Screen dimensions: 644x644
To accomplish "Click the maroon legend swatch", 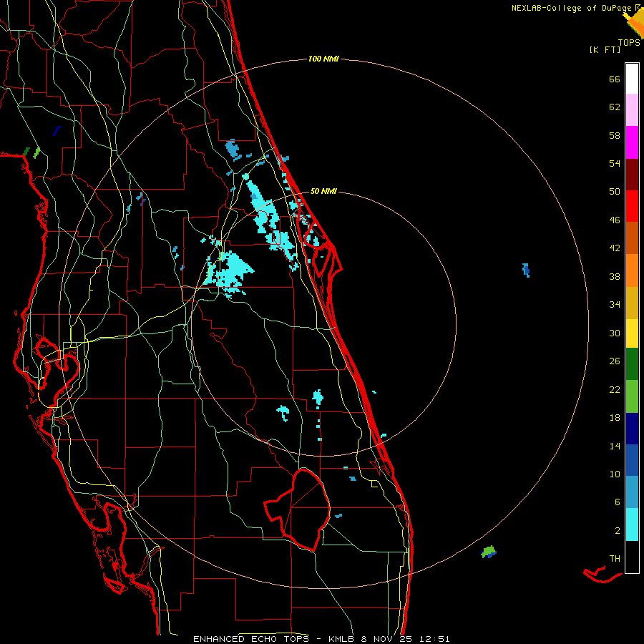I will pyautogui.click(x=632, y=175).
